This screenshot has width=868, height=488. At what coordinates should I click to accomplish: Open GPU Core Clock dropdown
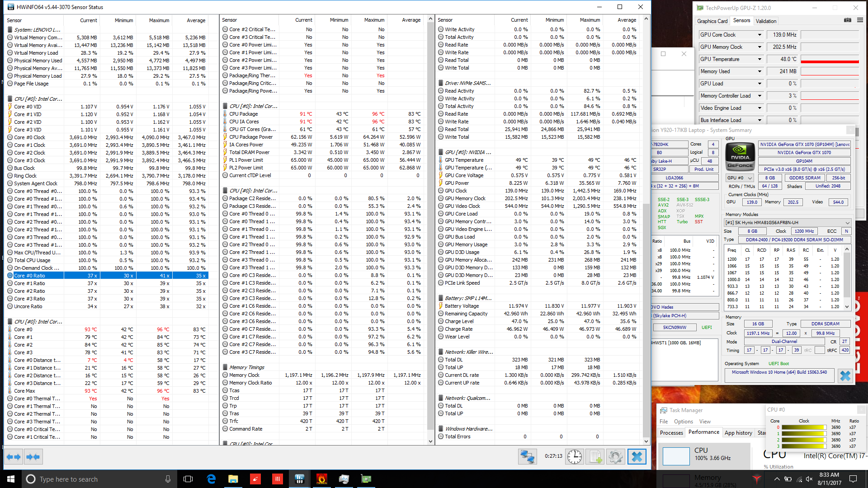[x=759, y=35]
